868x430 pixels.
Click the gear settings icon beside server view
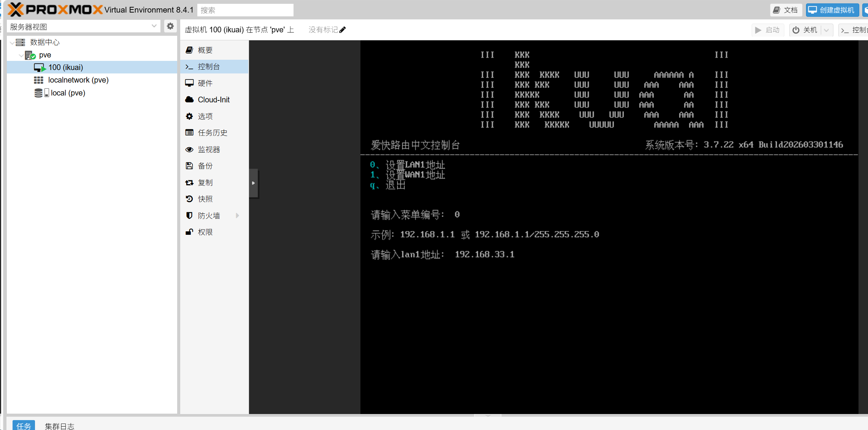pyautogui.click(x=170, y=26)
